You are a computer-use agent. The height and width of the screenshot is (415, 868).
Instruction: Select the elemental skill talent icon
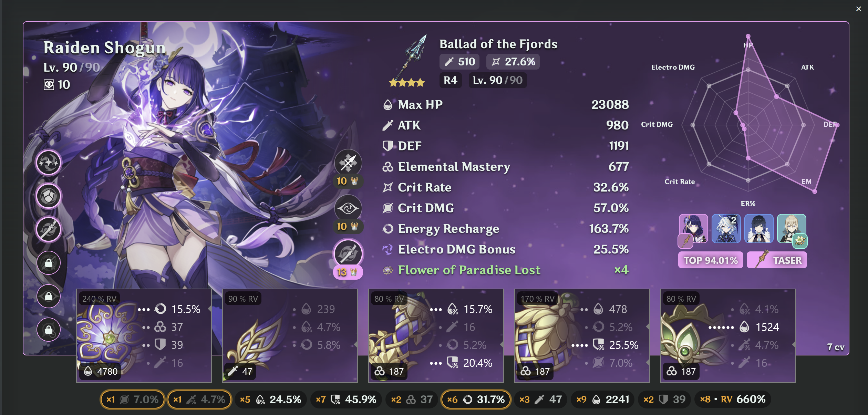348,208
